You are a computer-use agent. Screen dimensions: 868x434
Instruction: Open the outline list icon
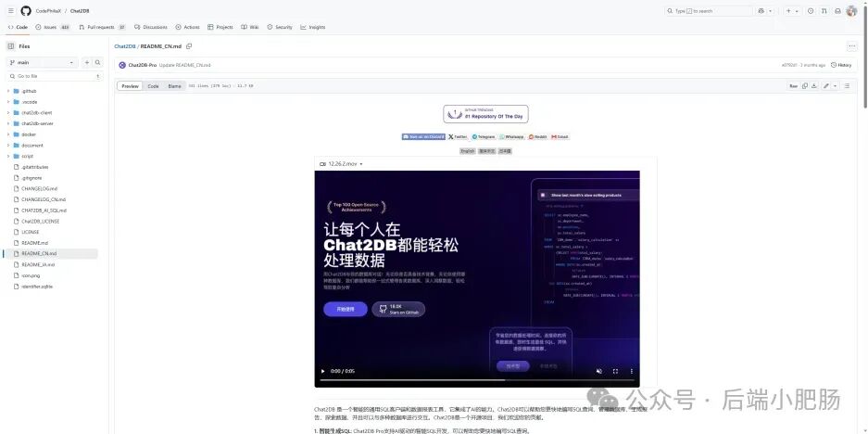coord(847,86)
